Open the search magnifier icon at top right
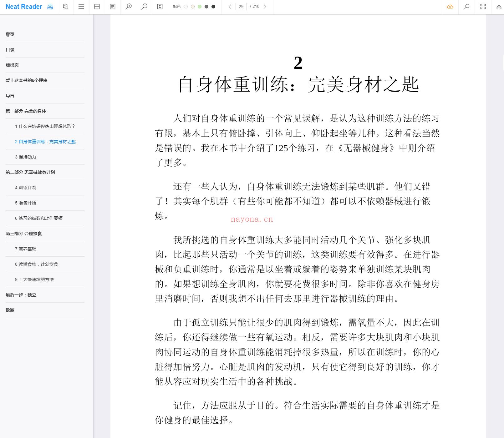 pyautogui.click(x=467, y=7)
